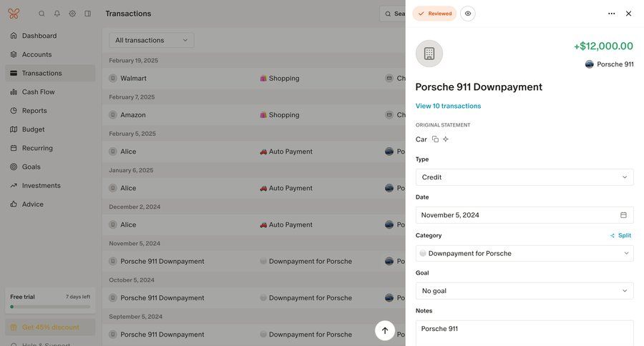Click account icon on Walmart row
Screen dimensions: 644x346
[x=389, y=78]
